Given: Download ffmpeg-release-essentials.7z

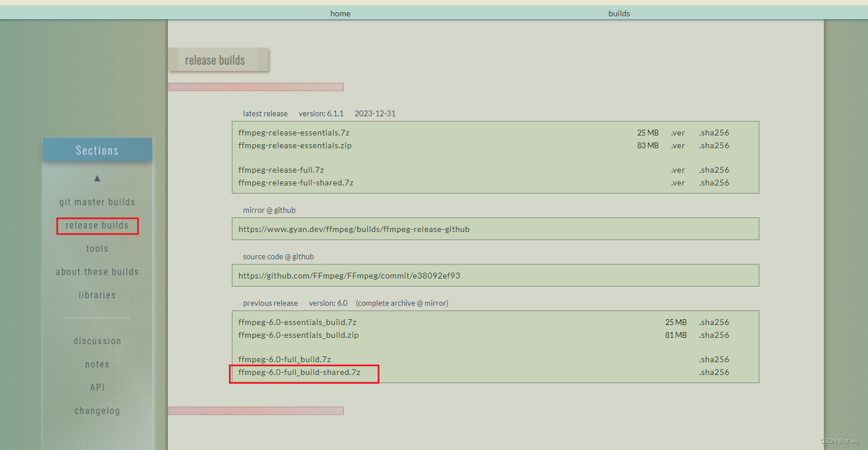Looking at the screenshot, I should click(x=294, y=133).
